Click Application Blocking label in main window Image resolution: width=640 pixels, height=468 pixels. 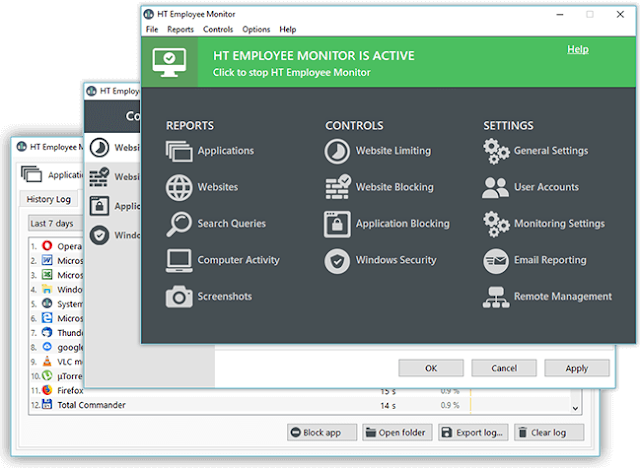pyautogui.click(x=402, y=224)
